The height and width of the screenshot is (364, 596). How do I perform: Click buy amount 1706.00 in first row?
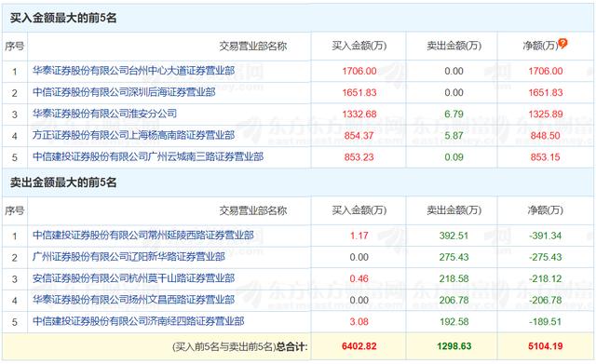(359, 71)
